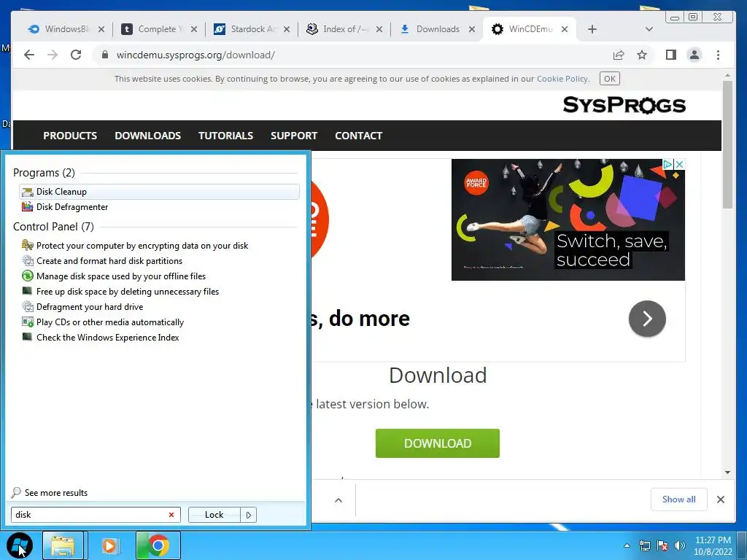Accept cookies with OK button

[x=610, y=79]
